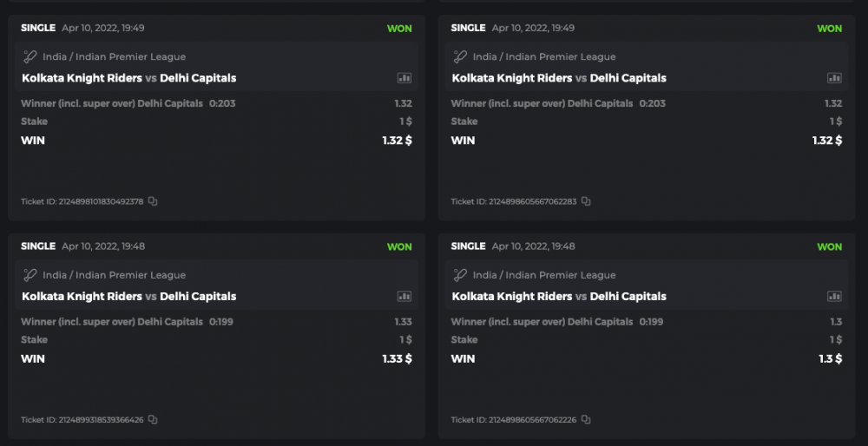The image size is (868, 446).
Task: Open statistics icon on top-left 19:49 ticket
Action: [404, 77]
